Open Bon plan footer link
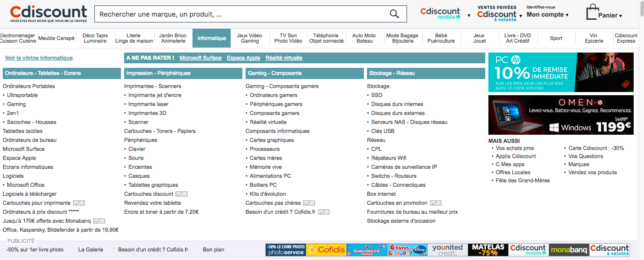This screenshot has height=260, width=644. pos(214,250)
